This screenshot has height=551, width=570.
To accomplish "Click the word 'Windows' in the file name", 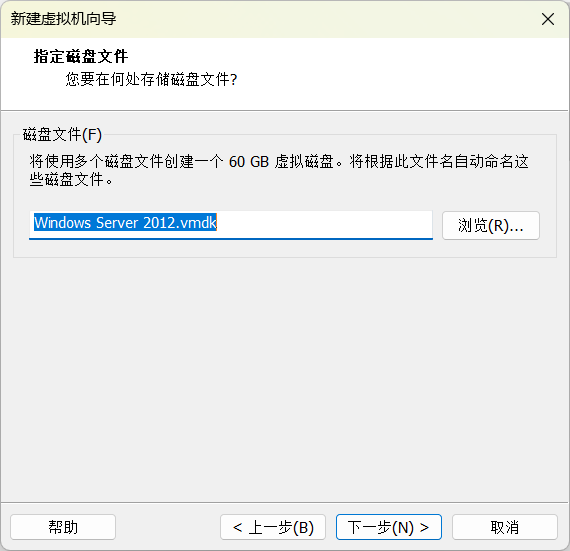I will (x=62, y=222).
